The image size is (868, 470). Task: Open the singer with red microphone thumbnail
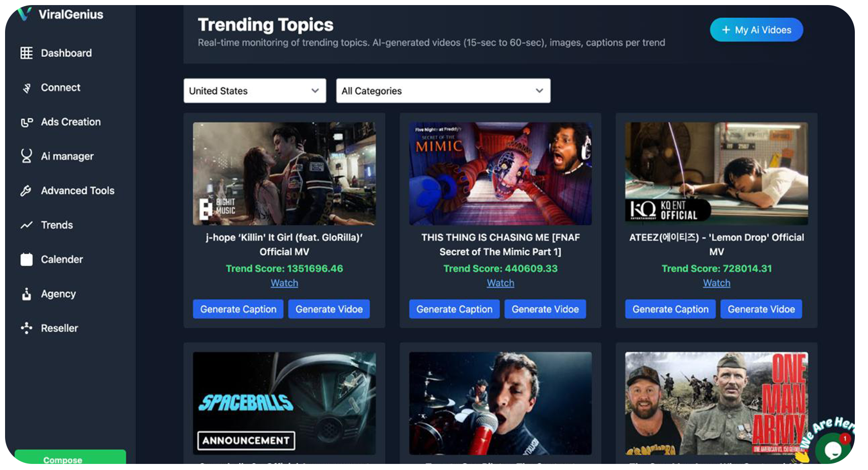point(501,403)
